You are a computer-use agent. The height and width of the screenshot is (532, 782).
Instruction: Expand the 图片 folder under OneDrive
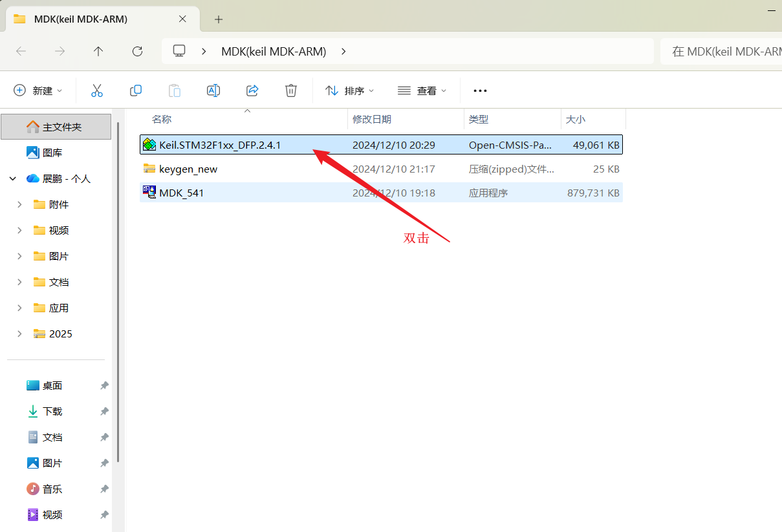(19, 256)
